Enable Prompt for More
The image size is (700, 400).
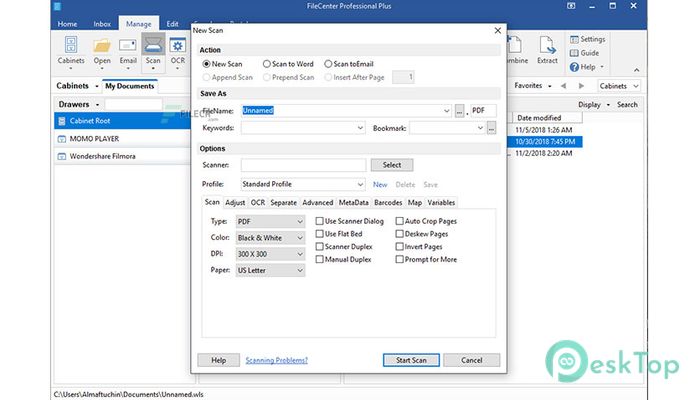click(400, 259)
